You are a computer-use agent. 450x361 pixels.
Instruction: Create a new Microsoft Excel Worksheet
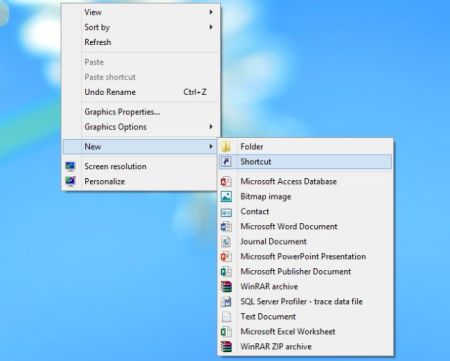pyautogui.click(x=305, y=332)
